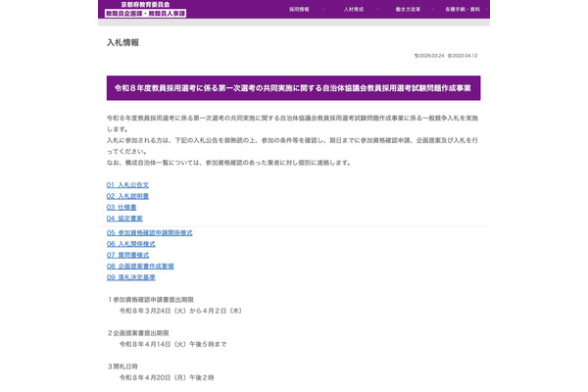Click the clock icon beside 2022.04.12
This screenshot has height=392, width=588.
coord(451,56)
